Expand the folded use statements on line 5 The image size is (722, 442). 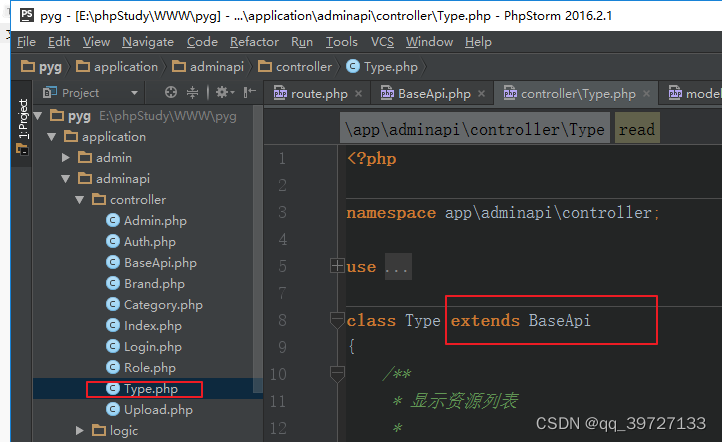tap(338, 266)
